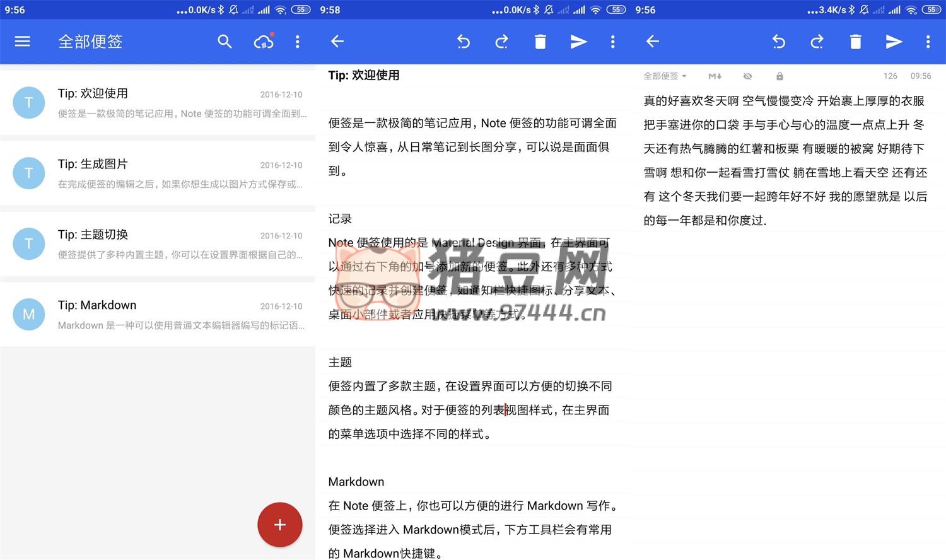This screenshot has height=560, width=946.
Task: Open overflow menu in the Tip: 欢迎使用 editor
Action: point(612,42)
